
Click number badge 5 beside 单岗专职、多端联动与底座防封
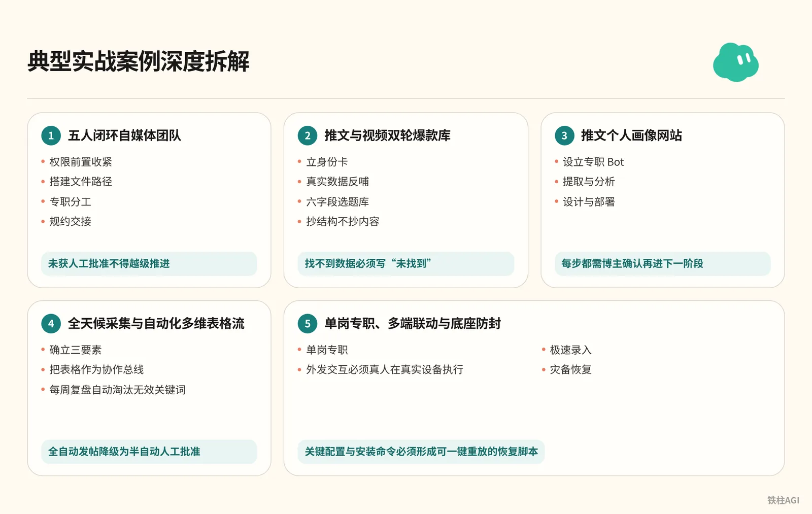coord(308,324)
